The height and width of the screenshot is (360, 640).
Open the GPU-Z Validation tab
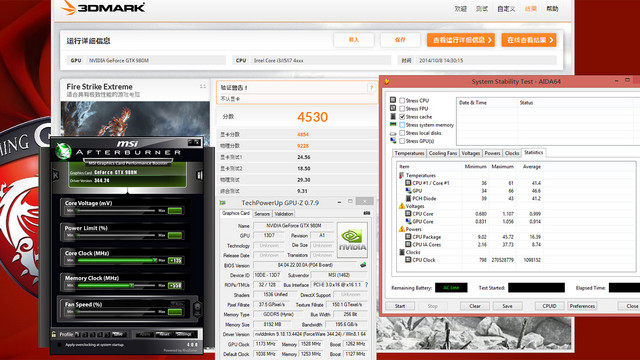(284, 214)
